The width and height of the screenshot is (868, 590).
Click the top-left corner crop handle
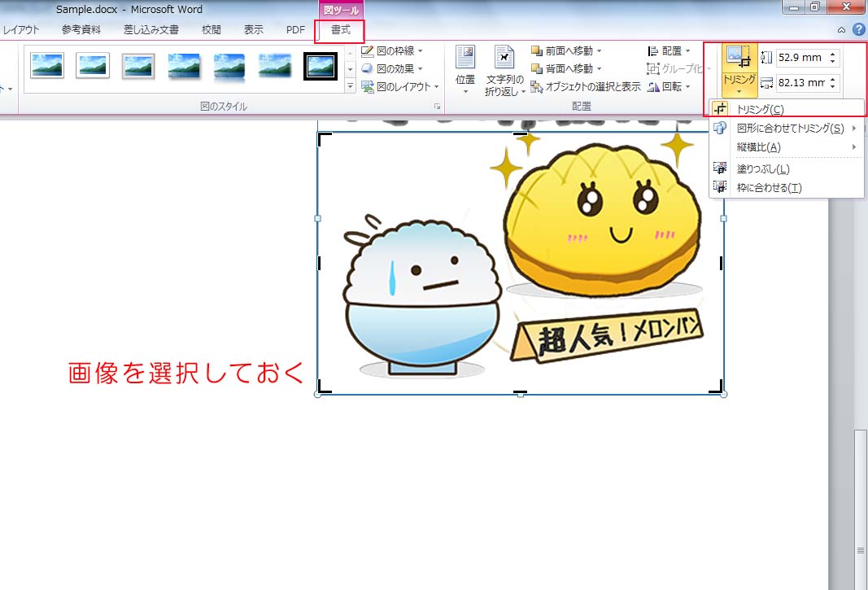[324, 138]
